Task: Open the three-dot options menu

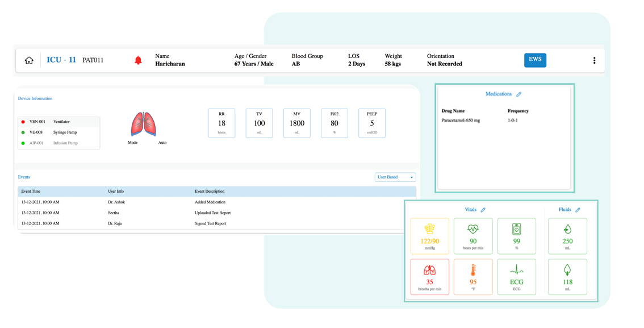Action: coord(594,60)
